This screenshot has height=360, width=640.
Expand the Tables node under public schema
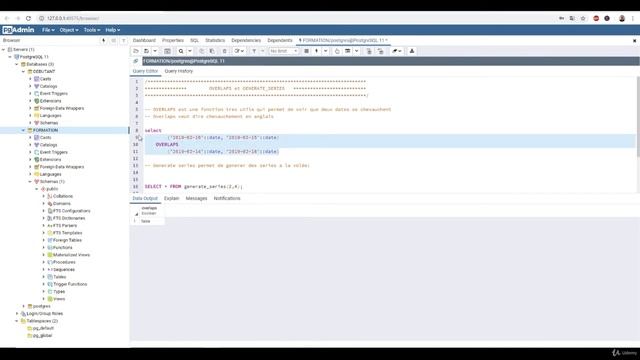point(44,277)
